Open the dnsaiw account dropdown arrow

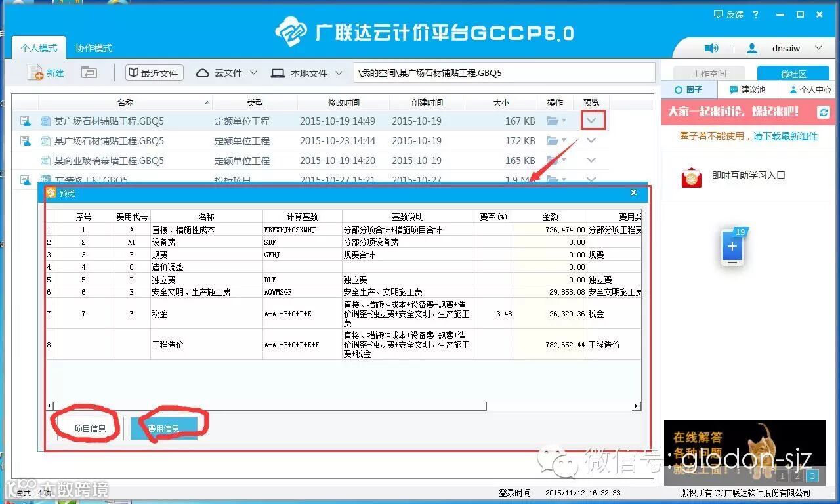818,48
